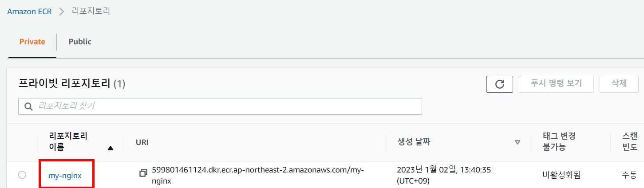
Task: Click the 스캔 빈도 column header
Action: coord(630,141)
